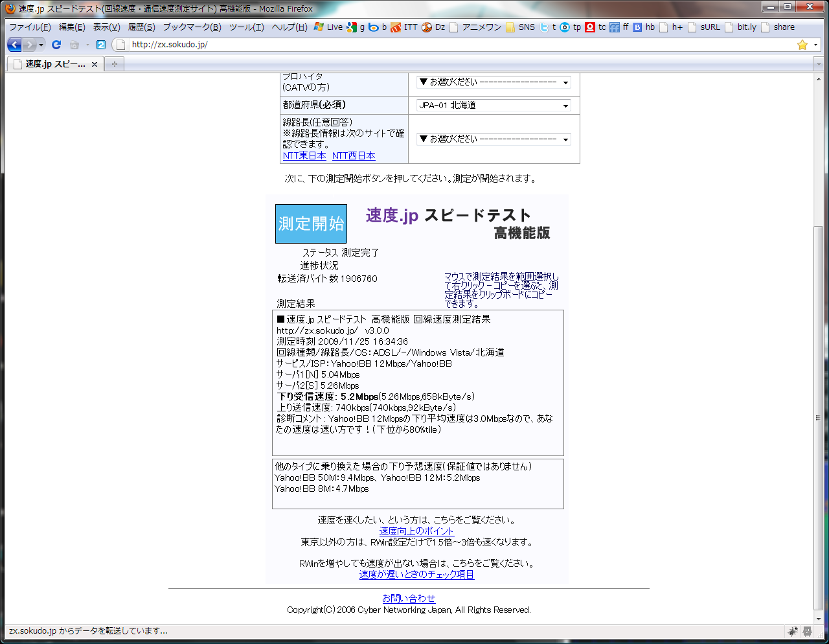Open the Dz bookmark
This screenshot has width=829, height=644.
tap(433, 27)
